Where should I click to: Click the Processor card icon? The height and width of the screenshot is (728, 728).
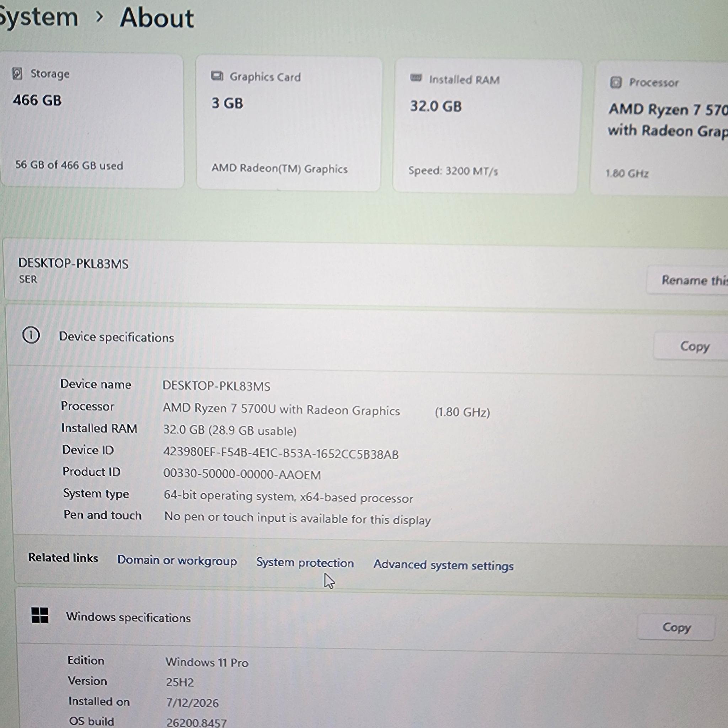coord(615,82)
